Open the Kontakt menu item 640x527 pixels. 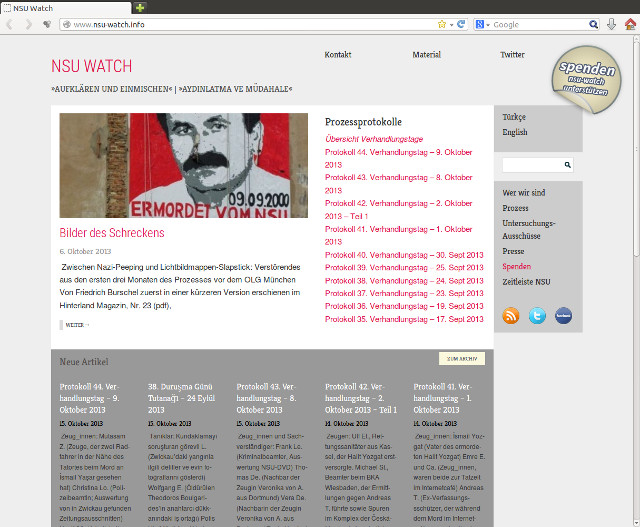click(x=338, y=55)
